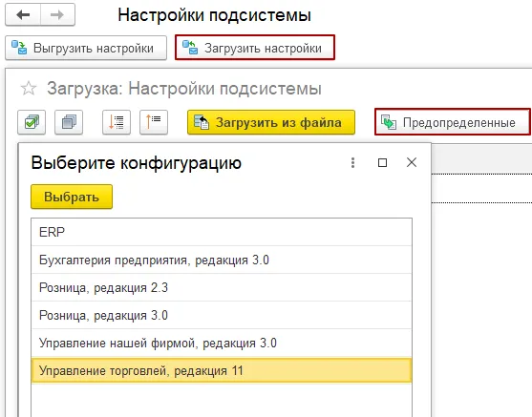Collapse all rows with up-arrow list icon
Screen dimensions: 532x417
(x=154, y=122)
